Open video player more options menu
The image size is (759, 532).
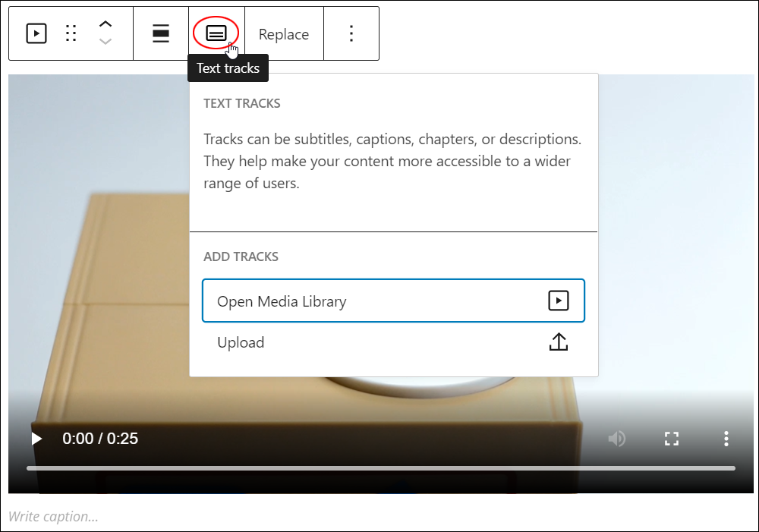726,439
